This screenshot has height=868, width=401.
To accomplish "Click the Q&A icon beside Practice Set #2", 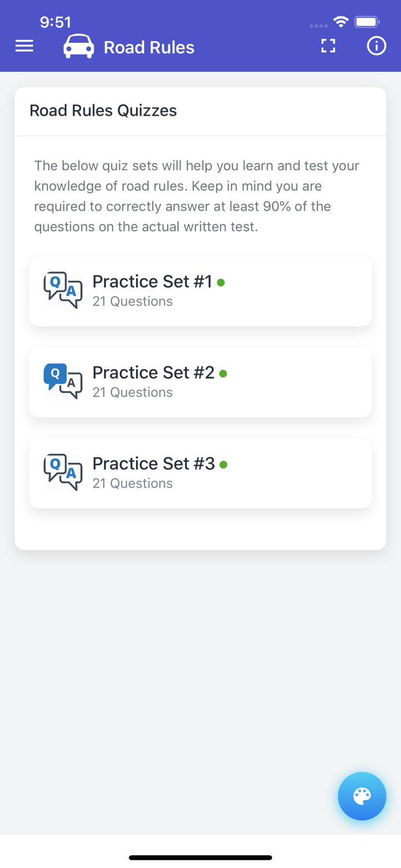I will click(63, 381).
